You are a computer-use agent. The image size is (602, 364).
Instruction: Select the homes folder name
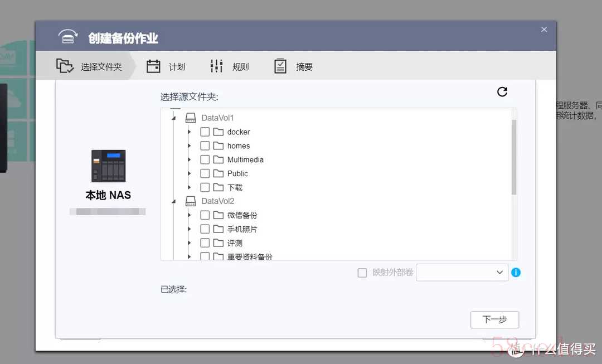pos(239,146)
